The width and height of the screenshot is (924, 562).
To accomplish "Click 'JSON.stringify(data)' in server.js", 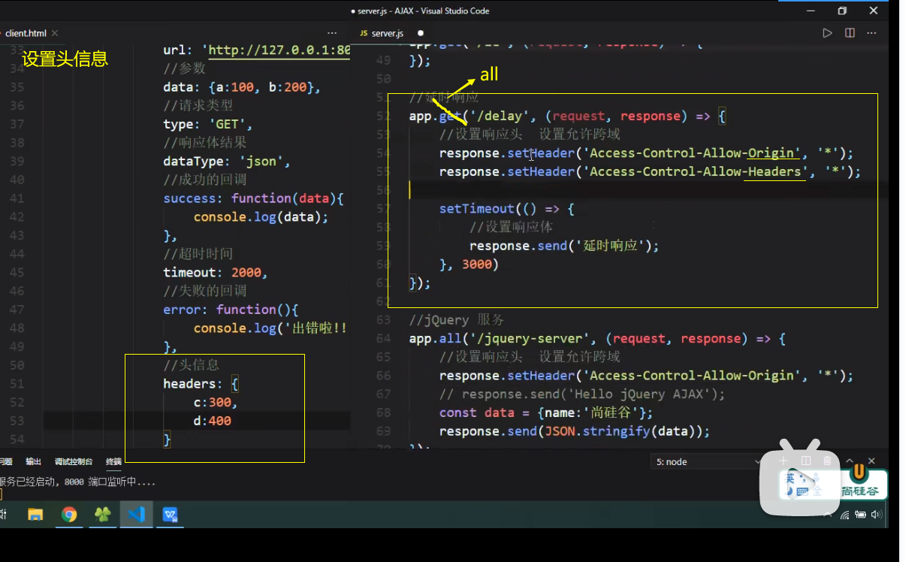I will click(x=624, y=431).
